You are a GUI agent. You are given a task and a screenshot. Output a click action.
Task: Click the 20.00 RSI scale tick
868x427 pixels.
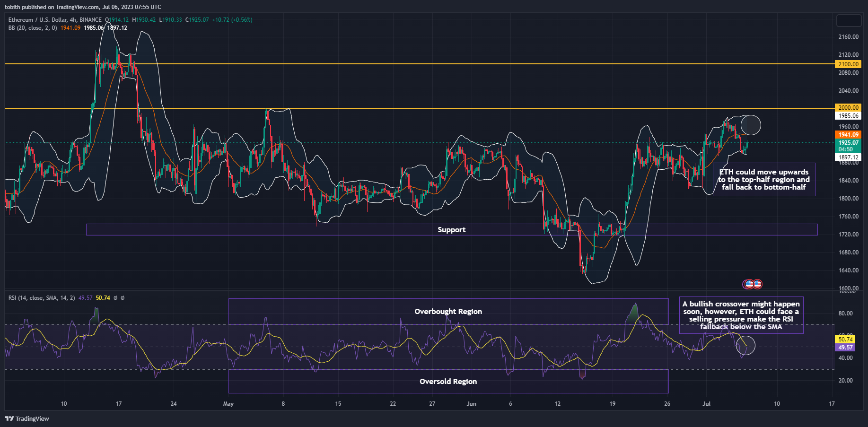pos(845,381)
